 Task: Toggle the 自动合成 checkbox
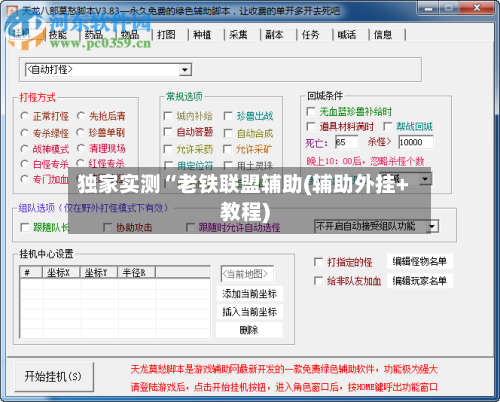(x=228, y=133)
